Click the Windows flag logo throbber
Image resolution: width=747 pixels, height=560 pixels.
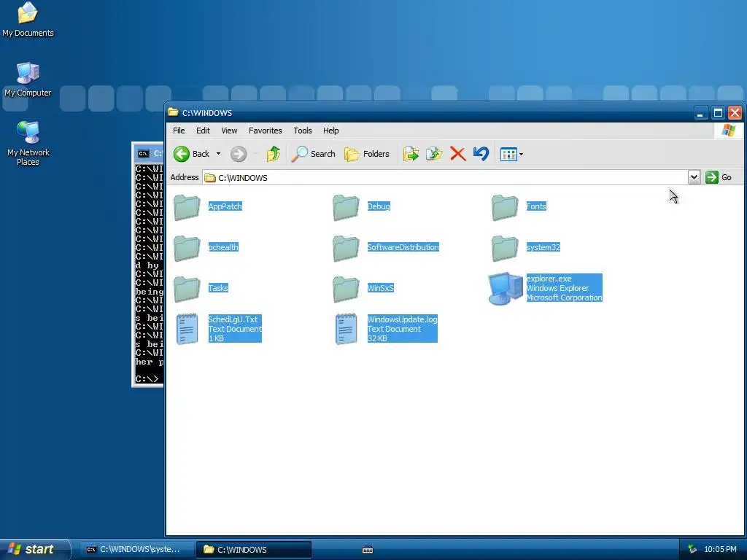pyautogui.click(x=729, y=131)
